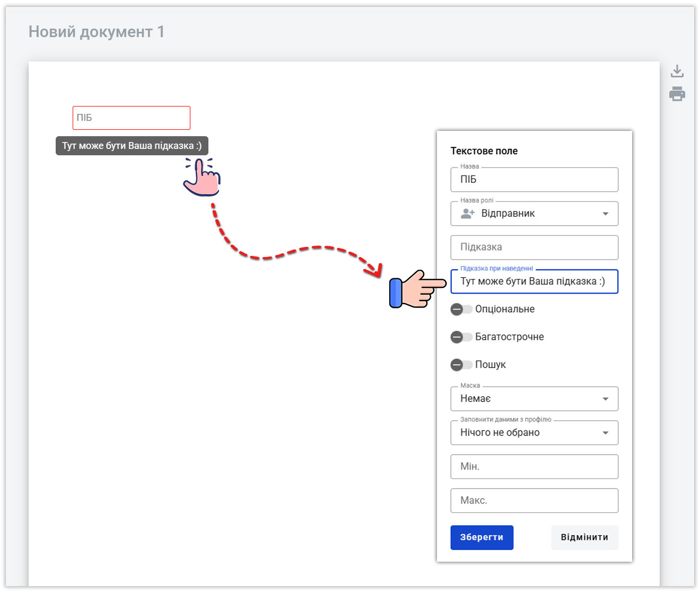Click the Мін. input field
Screen dimensions: 700x593
[x=534, y=467]
